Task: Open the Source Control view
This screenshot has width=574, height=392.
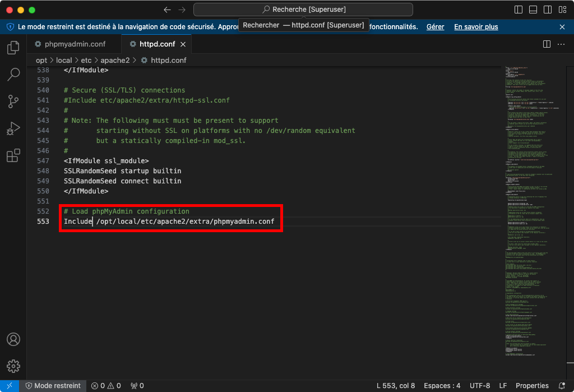Action: coord(13,102)
